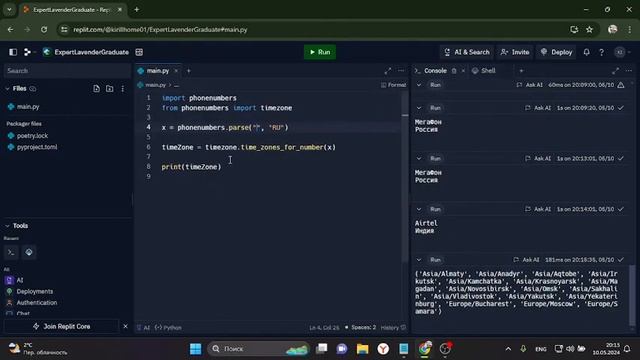
Task: Click Join Replit Core
Action: click(x=62, y=327)
